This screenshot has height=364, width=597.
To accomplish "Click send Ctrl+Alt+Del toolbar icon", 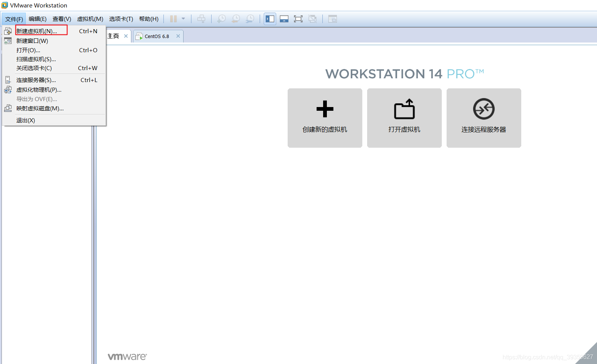I will [x=201, y=19].
